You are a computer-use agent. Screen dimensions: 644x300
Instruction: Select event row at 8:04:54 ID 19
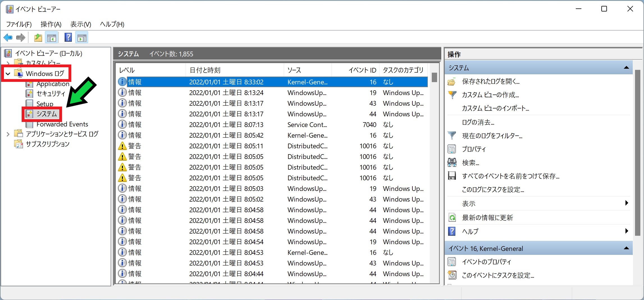pos(272,242)
